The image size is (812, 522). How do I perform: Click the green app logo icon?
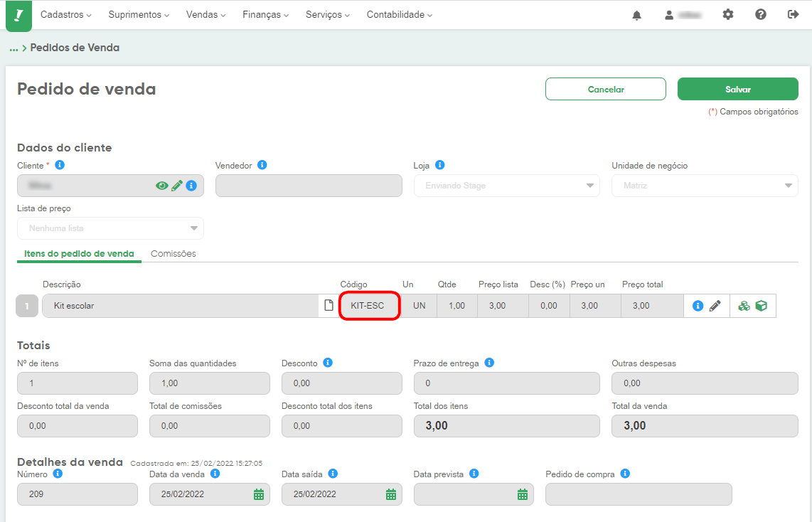pyautogui.click(x=18, y=16)
